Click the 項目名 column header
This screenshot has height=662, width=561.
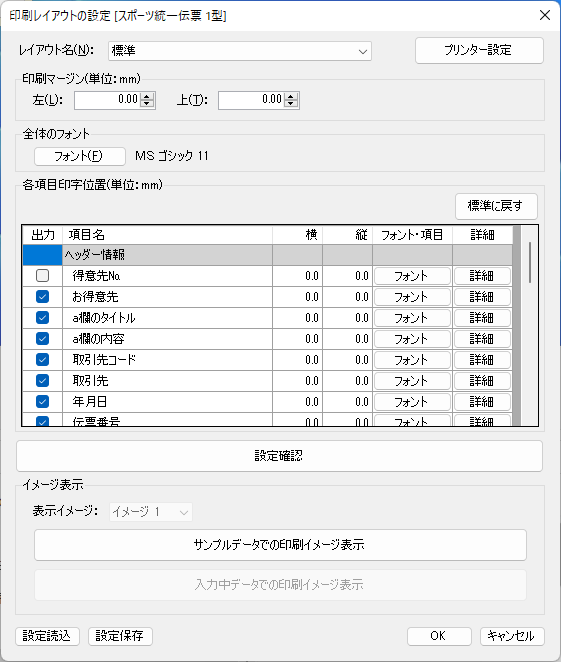pos(168,235)
